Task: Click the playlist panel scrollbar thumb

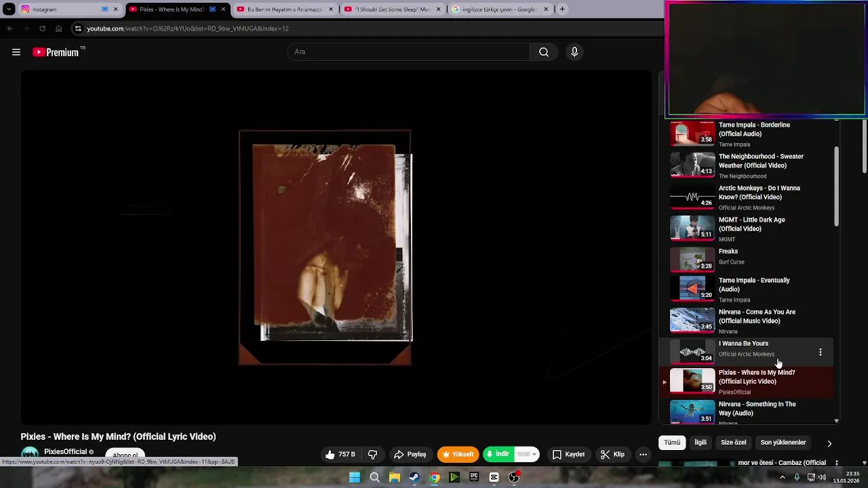Action: 836,186
